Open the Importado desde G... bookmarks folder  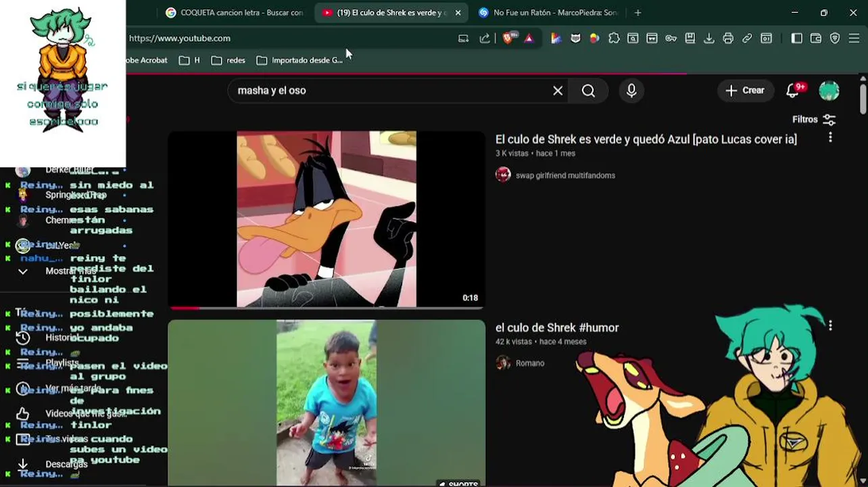pyautogui.click(x=299, y=60)
